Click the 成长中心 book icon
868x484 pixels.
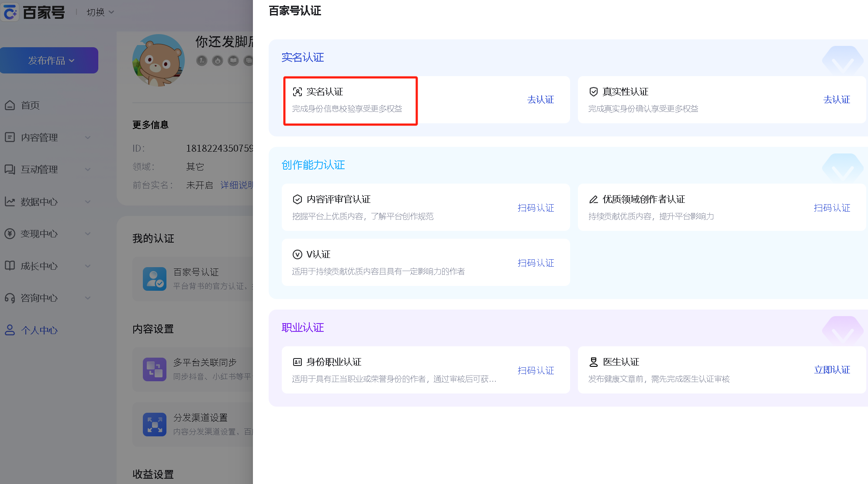point(10,265)
